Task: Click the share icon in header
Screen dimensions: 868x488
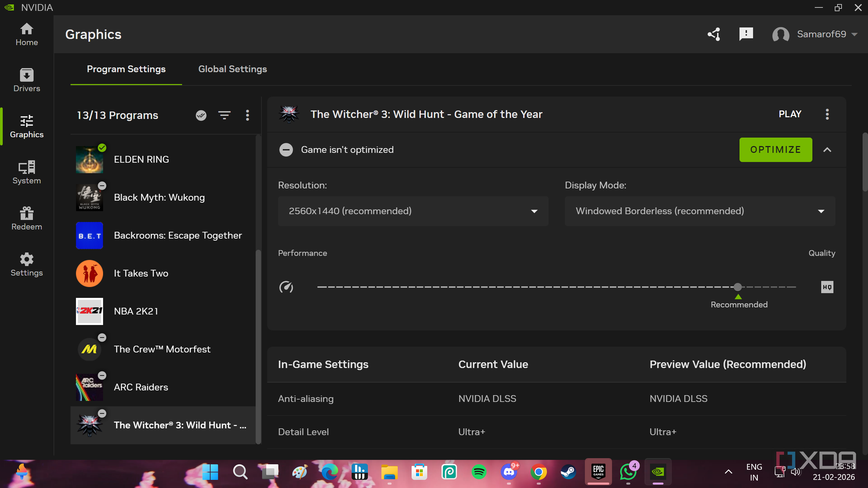Action: 714,34
